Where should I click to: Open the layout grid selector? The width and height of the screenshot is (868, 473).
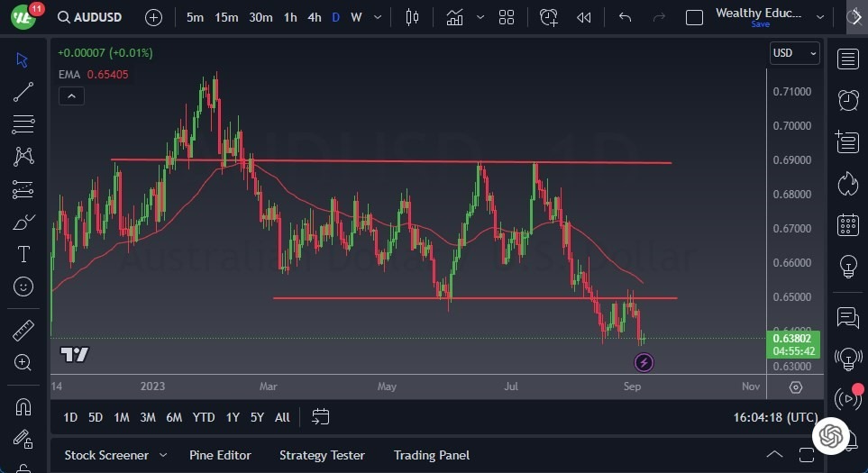pyautogui.click(x=507, y=17)
